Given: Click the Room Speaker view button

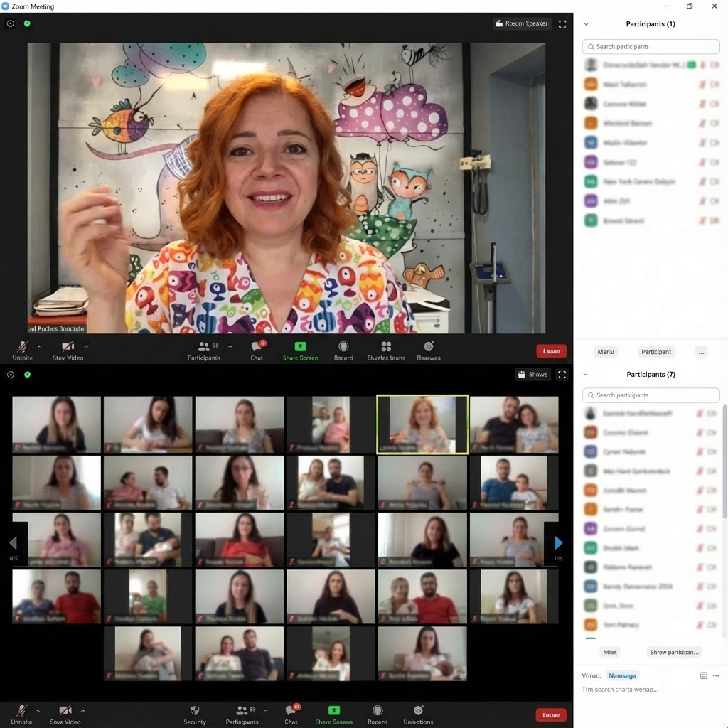Looking at the screenshot, I should pyautogui.click(x=522, y=23).
